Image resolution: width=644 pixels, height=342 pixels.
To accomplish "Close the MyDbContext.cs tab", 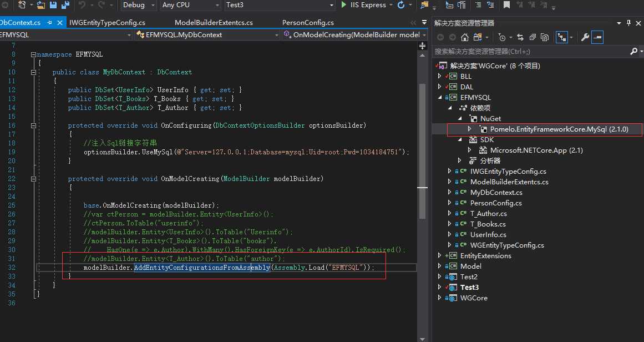I will click(59, 23).
